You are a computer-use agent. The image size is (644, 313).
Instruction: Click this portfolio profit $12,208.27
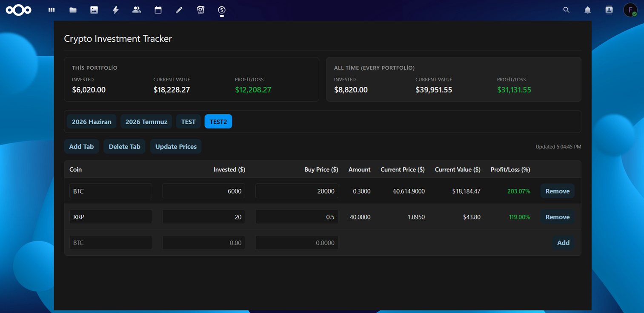point(253,90)
